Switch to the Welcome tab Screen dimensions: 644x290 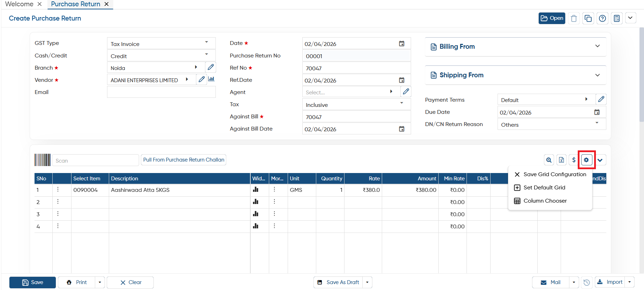(20, 4)
